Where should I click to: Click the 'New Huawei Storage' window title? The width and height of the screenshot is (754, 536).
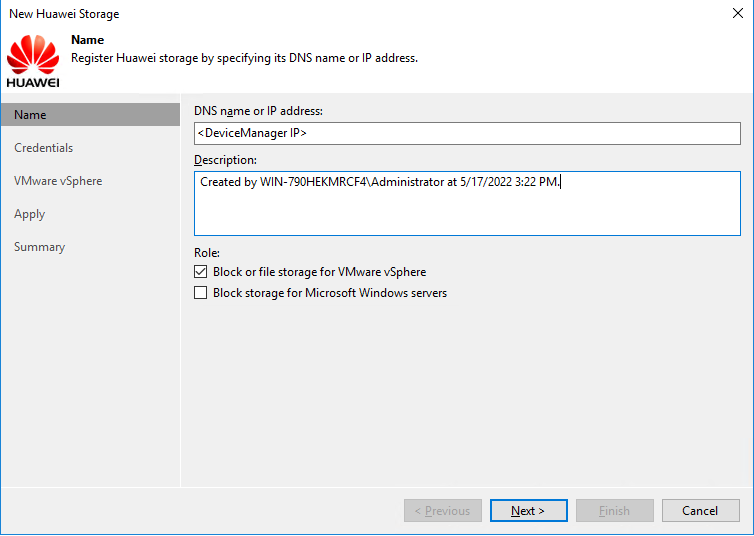pos(64,14)
